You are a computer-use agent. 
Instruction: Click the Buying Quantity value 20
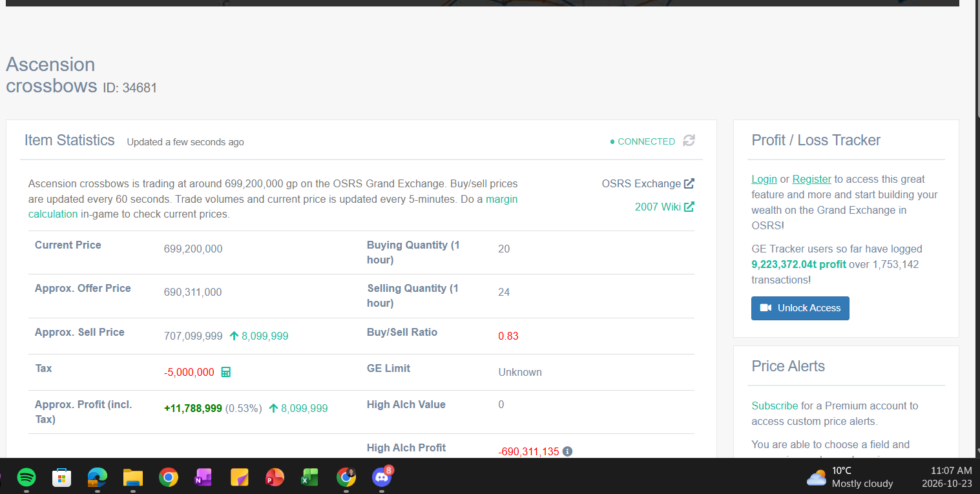(x=504, y=249)
